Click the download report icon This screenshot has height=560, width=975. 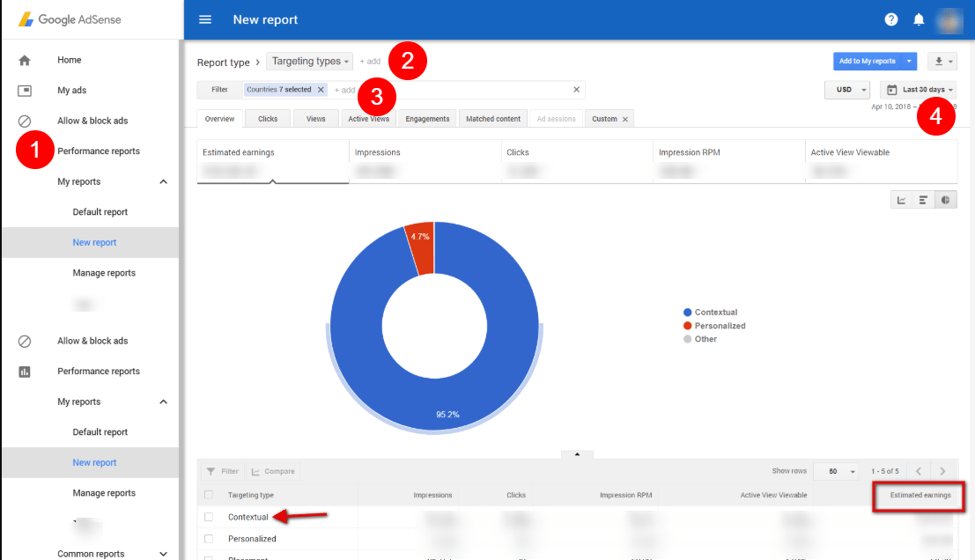click(939, 61)
